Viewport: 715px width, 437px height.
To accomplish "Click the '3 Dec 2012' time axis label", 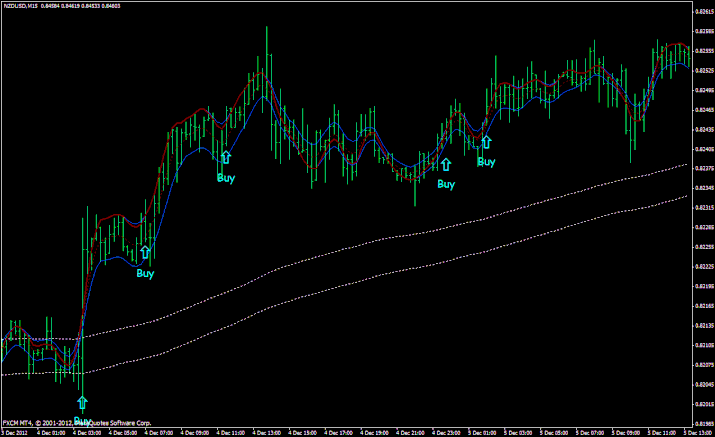I will pyautogui.click(x=15, y=432).
